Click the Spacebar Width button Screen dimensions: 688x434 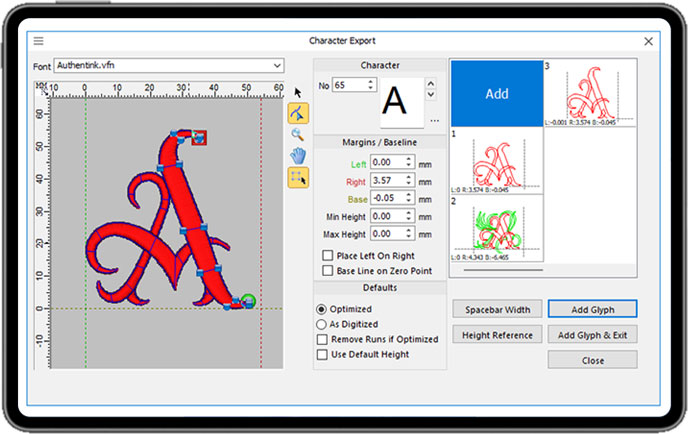(x=497, y=309)
